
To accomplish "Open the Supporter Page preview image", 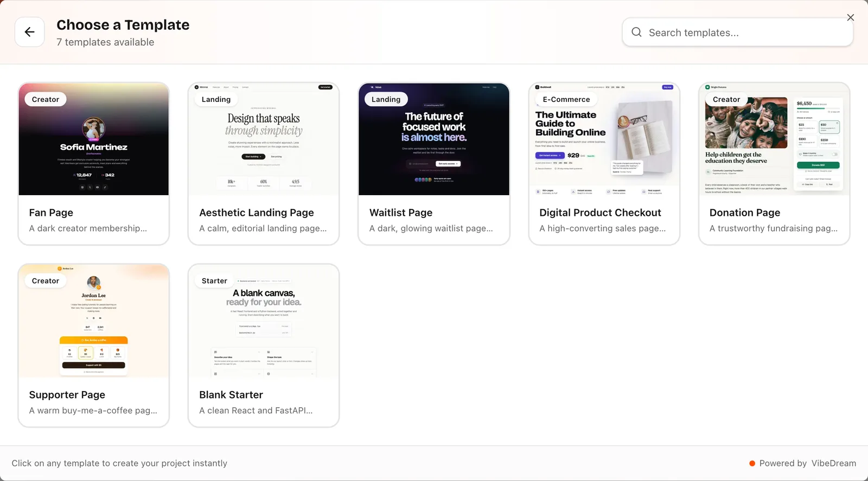I will pyautogui.click(x=94, y=321).
